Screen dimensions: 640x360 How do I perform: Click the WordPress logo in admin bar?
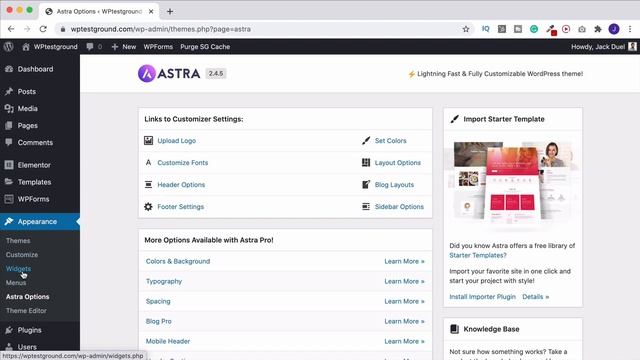coord(9,47)
